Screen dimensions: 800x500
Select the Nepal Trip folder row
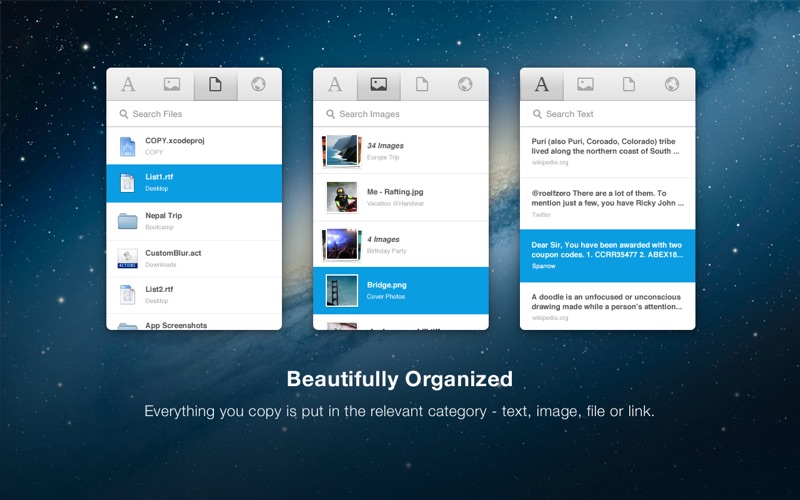[x=194, y=221]
